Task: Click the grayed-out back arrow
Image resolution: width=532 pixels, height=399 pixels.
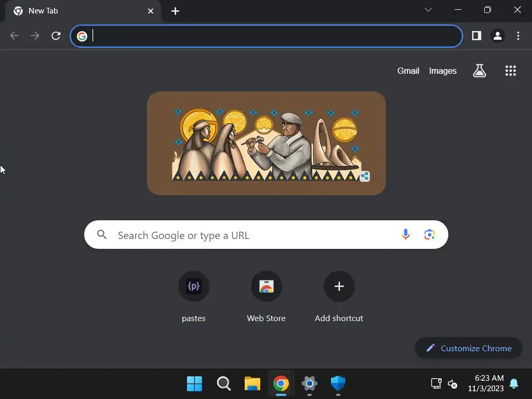Action: 14,36
